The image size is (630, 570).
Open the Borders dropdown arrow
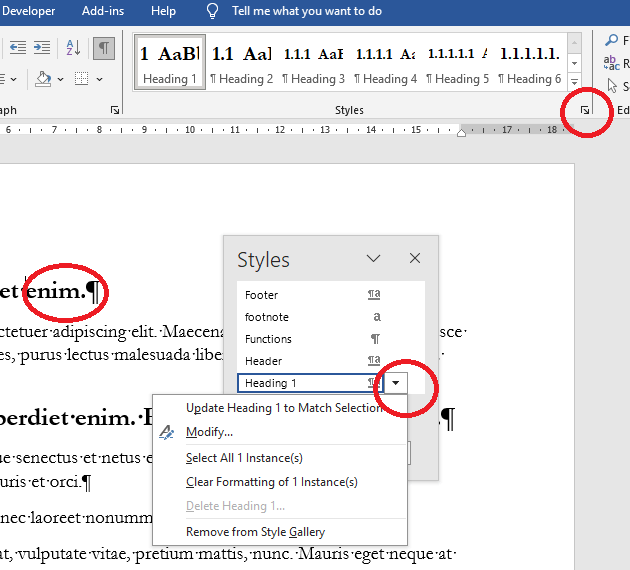100,80
